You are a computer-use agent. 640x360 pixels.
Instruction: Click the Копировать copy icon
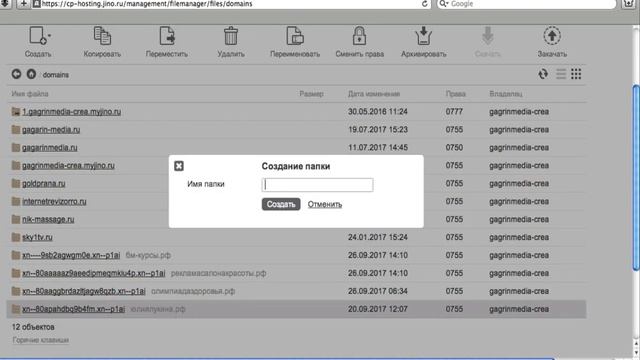(102, 36)
